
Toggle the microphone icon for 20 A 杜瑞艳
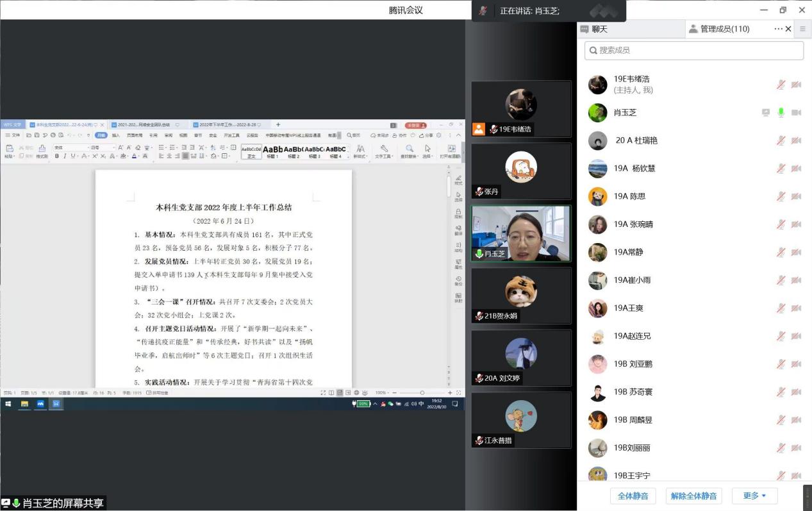tap(781, 140)
